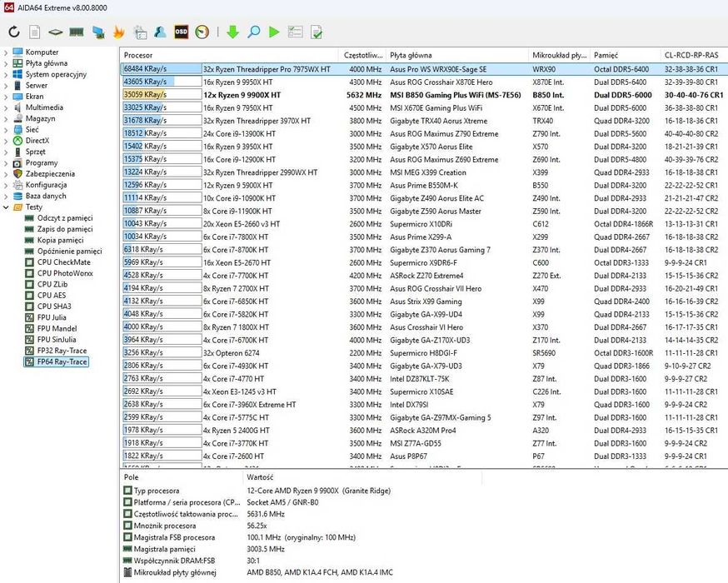Select Sieć in the sidebar tree

pos(32,129)
